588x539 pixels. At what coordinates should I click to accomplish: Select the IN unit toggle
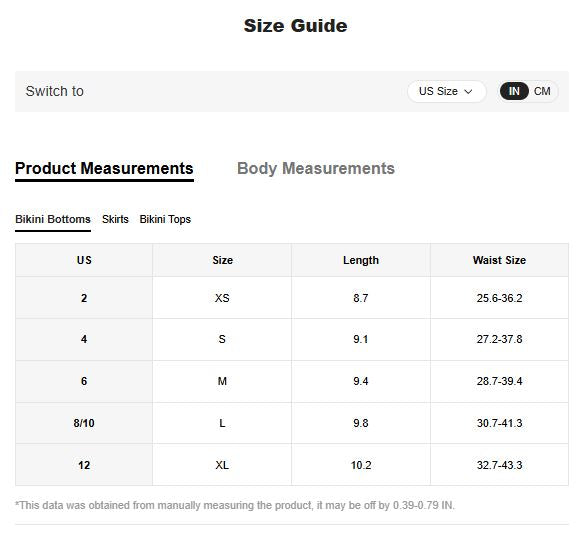(514, 91)
